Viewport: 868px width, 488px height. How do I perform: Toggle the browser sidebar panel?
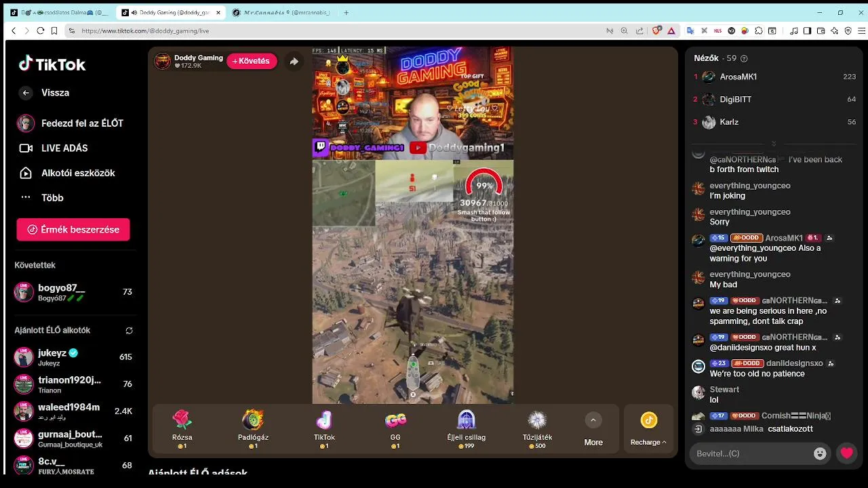tap(808, 30)
